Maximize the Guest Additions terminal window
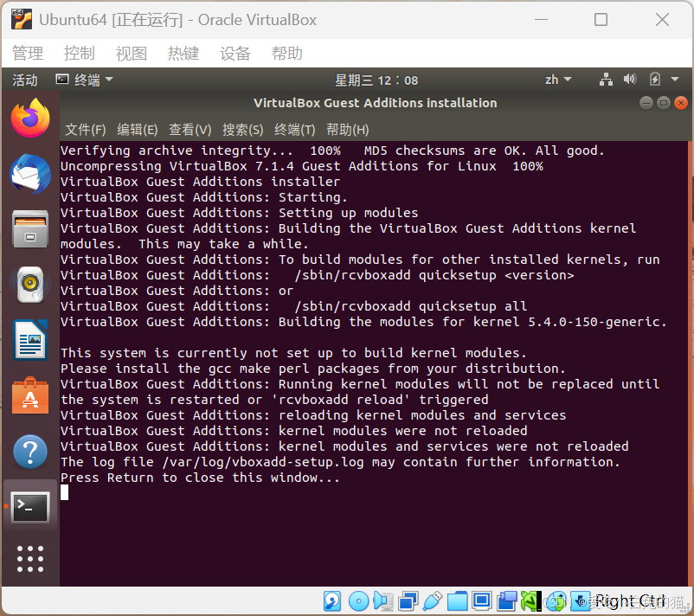The image size is (694, 616). pos(664,103)
